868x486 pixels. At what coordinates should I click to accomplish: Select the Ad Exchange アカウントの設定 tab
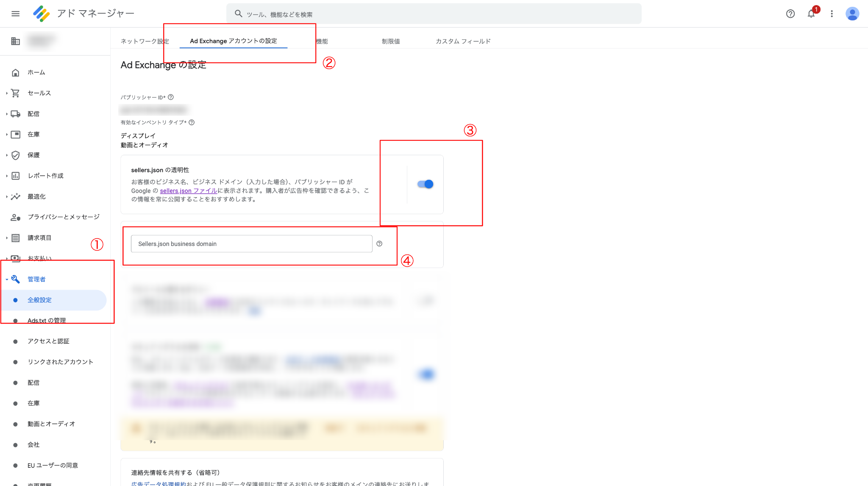coord(234,41)
